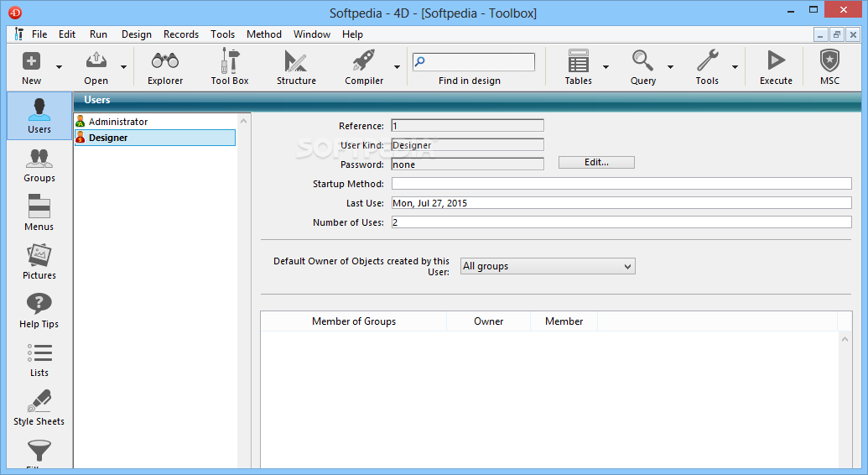Viewport: 868px width, 475px height.
Task: Click the Open toolbar icon
Action: pyautogui.click(x=96, y=61)
